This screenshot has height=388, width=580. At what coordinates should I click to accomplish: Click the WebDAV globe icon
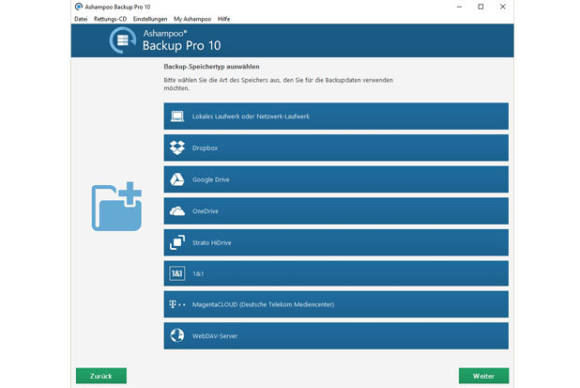click(177, 335)
